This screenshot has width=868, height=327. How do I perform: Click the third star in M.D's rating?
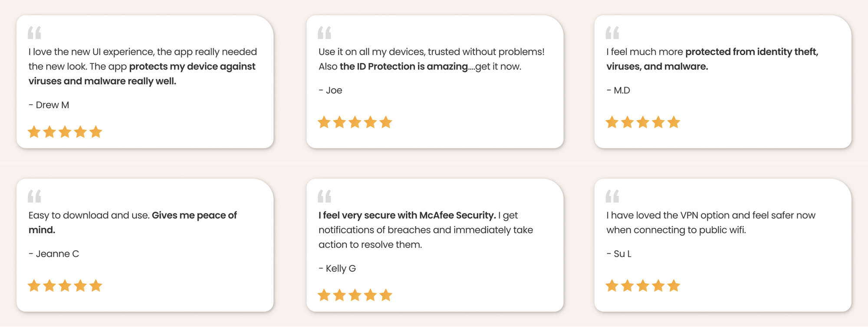(643, 122)
